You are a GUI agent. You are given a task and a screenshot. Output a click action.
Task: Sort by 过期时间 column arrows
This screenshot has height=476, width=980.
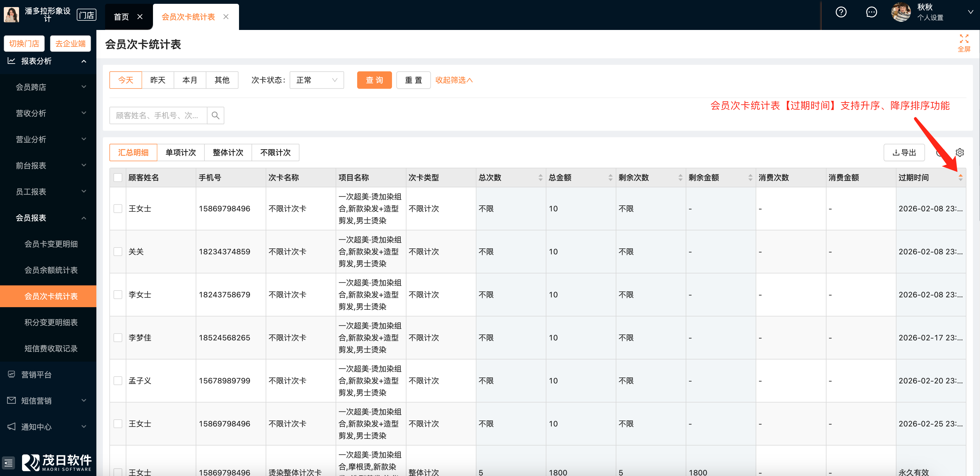pyautogui.click(x=960, y=178)
